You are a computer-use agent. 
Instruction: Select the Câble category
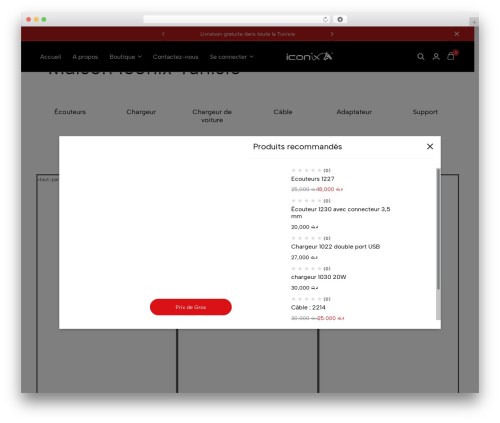(x=283, y=112)
